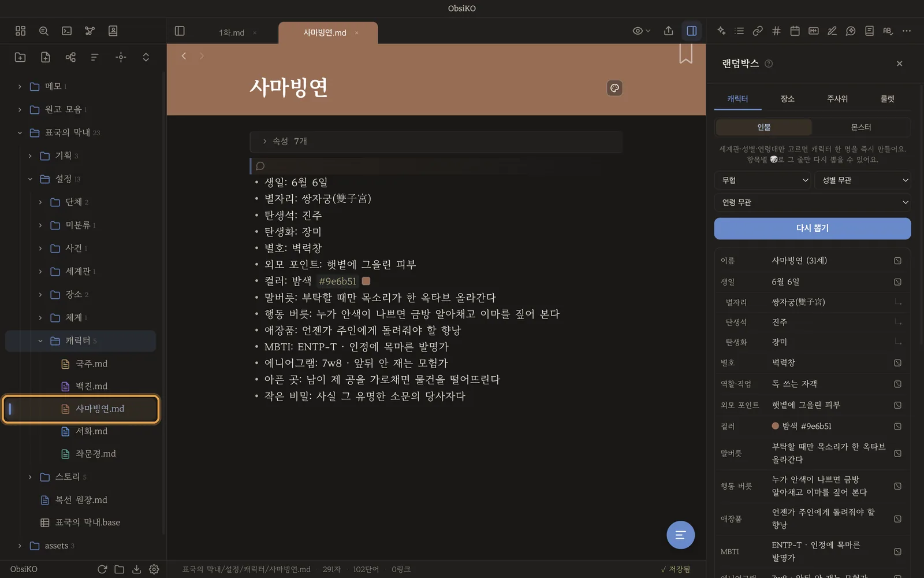Open the command terminal icon
Viewport: 924px width, 578px height.
66,31
